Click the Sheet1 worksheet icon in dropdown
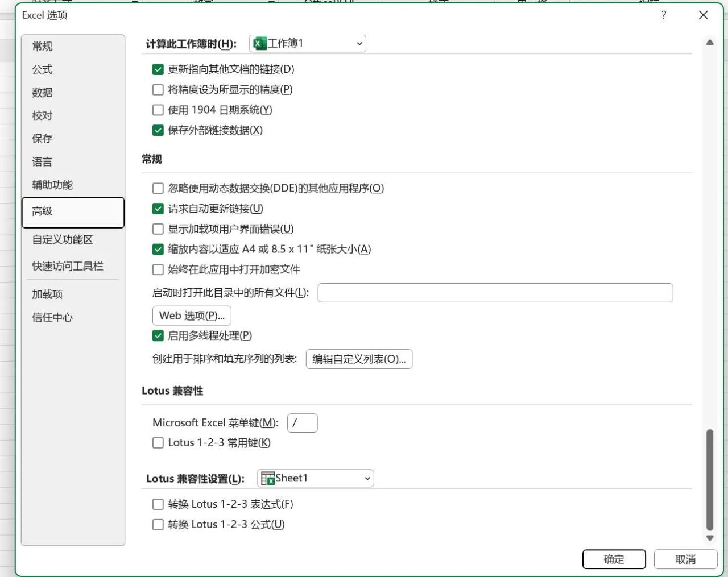This screenshot has width=728, height=577. tap(268, 479)
